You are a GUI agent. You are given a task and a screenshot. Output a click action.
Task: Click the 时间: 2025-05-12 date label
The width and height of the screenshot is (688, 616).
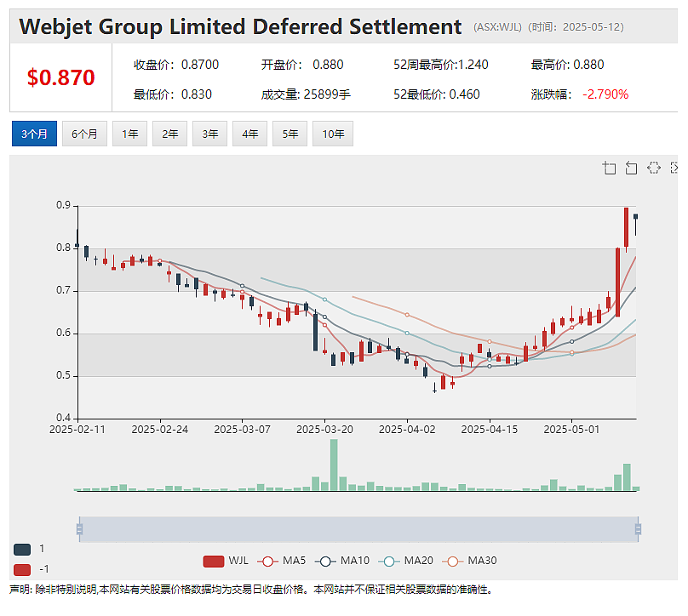[576, 27]
